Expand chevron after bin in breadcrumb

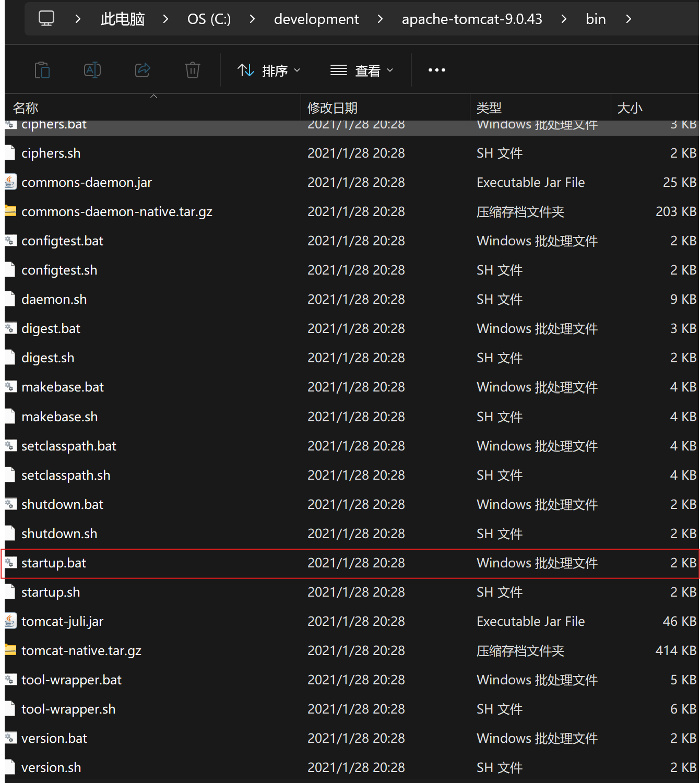tap(628, 19)
